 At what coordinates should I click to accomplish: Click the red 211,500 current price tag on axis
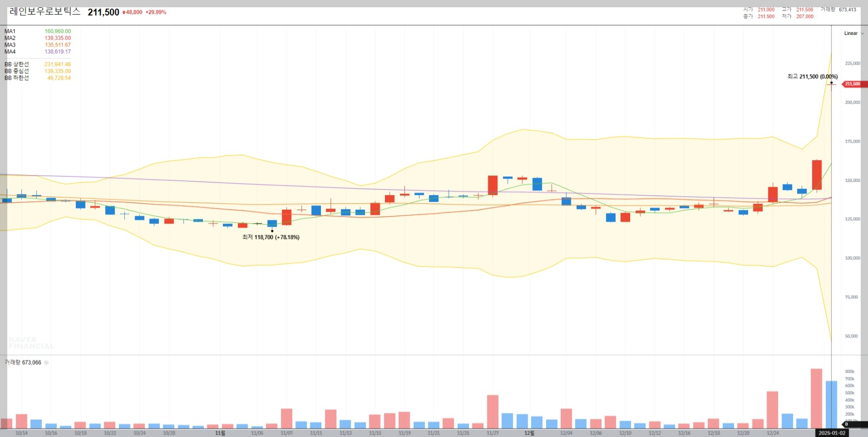tap(854, 84)
